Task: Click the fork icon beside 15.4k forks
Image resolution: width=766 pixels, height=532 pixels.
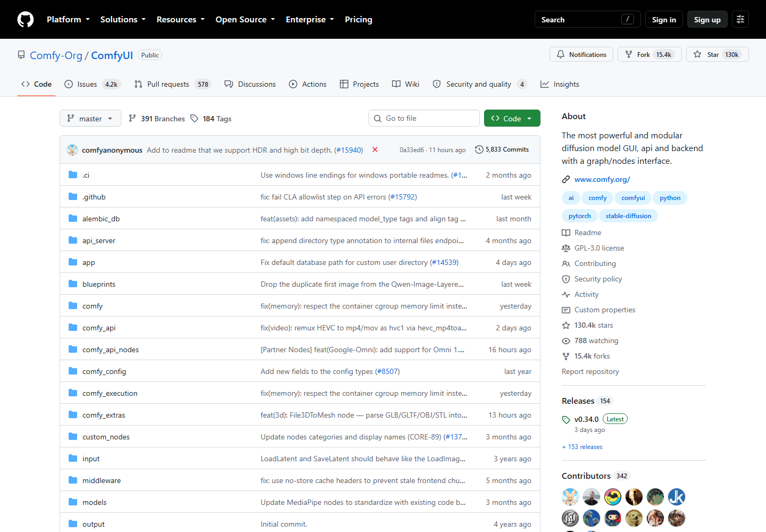Action: click(566, 356)
